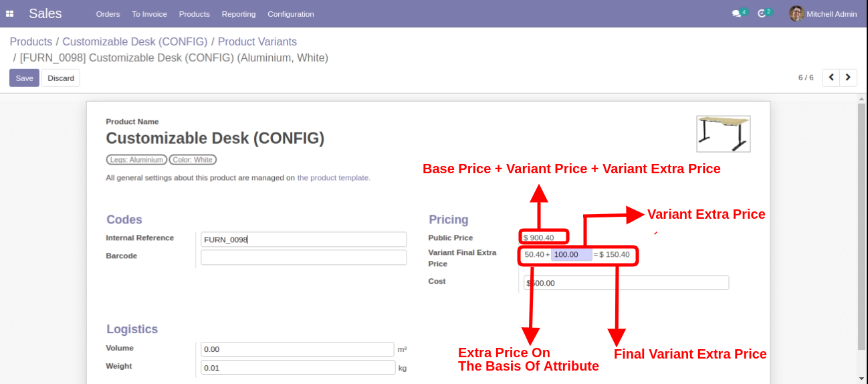Click the Products breadcrumb link
Screen dimensions: 868x384
click(x=31, y=41)
